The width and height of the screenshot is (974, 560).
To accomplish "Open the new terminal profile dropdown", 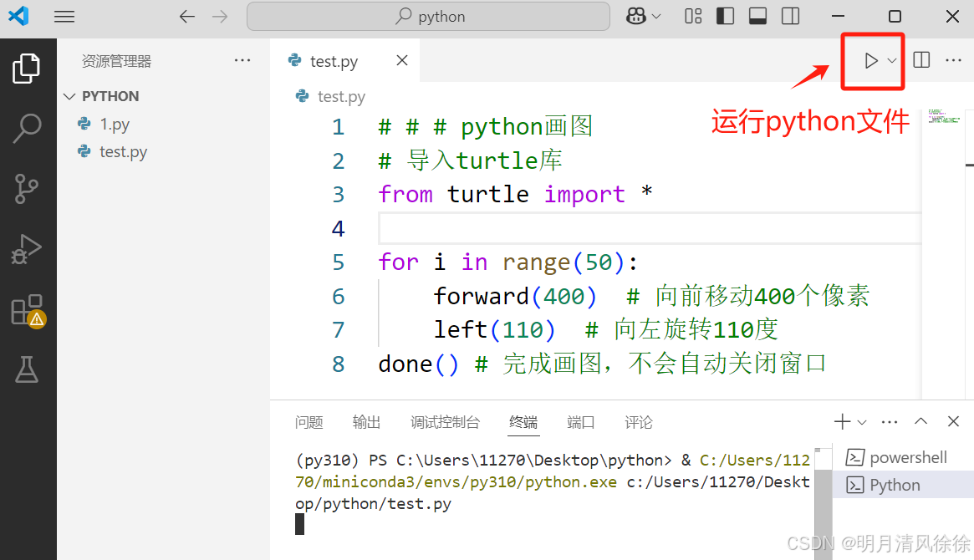I will 862,423.
